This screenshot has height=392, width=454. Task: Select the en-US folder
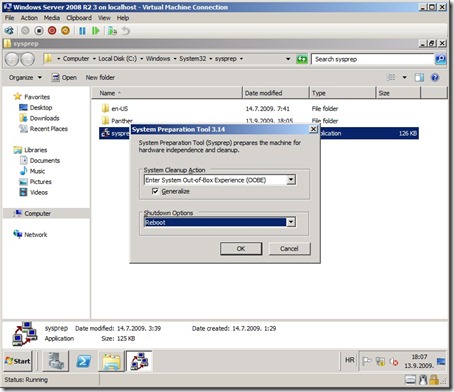point(119,109)
